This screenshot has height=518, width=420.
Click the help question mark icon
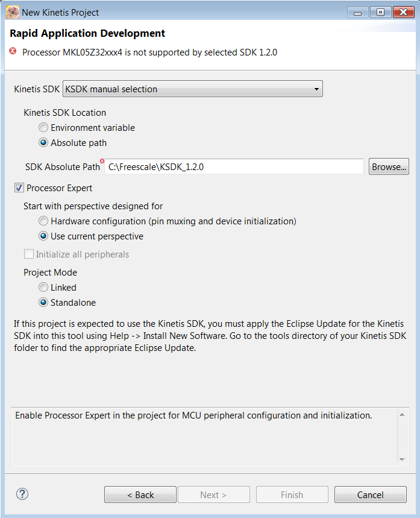[22, 494]
